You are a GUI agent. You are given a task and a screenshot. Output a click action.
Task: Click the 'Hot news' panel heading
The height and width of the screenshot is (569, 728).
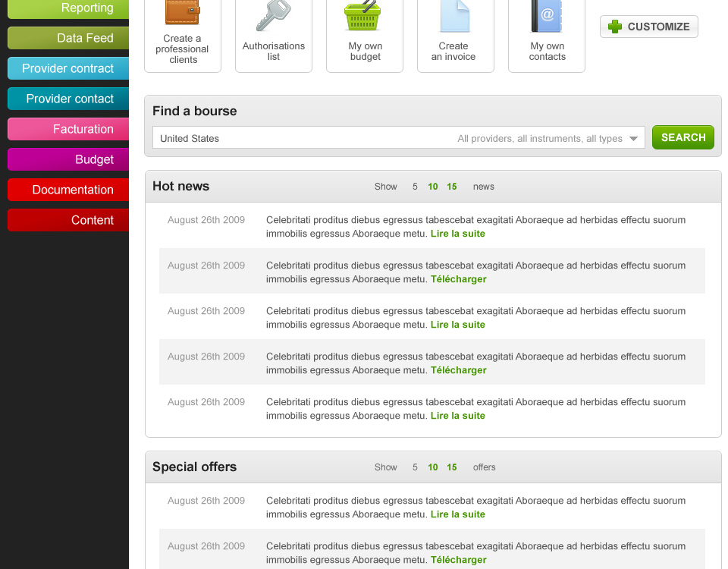click(x=181, y=186)
